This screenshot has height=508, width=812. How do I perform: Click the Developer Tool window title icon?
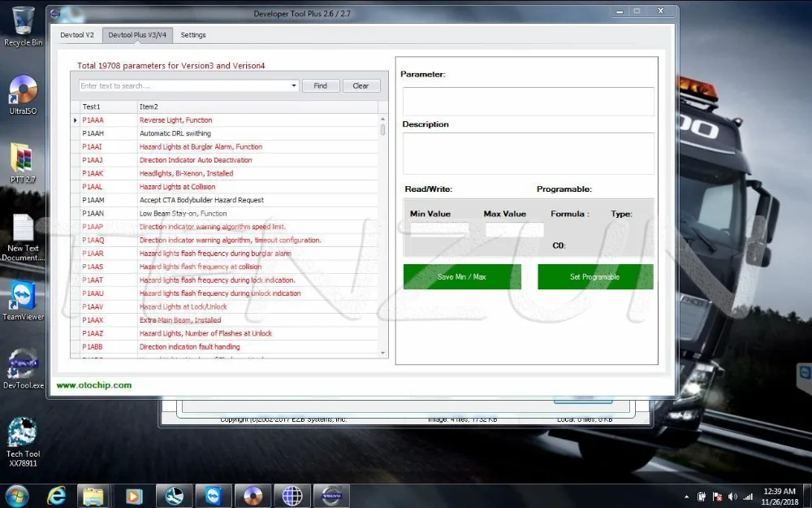(x=55, y=14)
